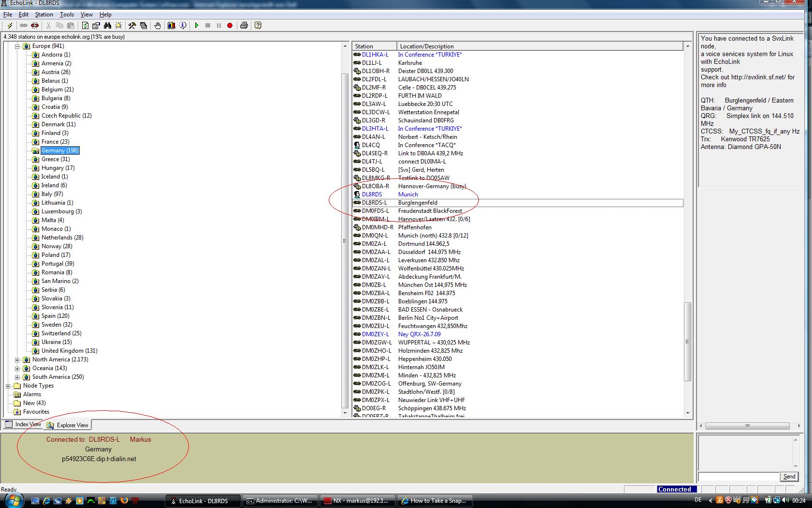Click the hand toolbar icon
The width and height of the screenshot is (812, 508).
(158, 26)
